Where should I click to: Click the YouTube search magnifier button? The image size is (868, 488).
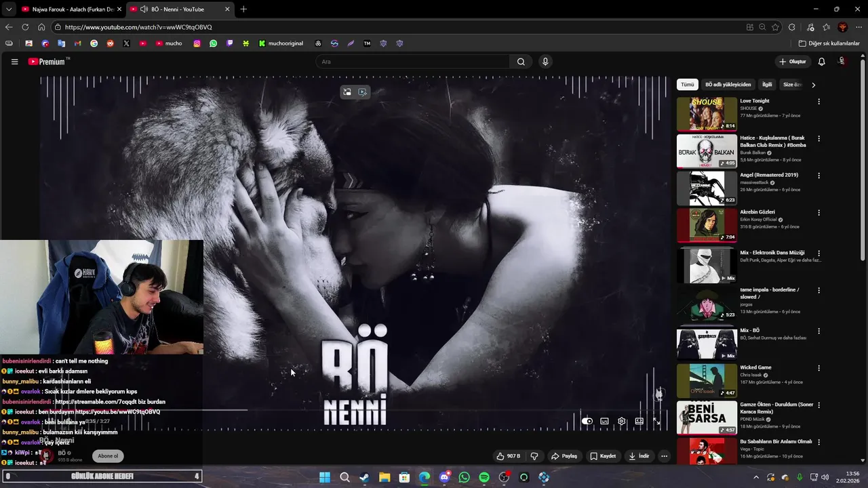coord(521,62)
